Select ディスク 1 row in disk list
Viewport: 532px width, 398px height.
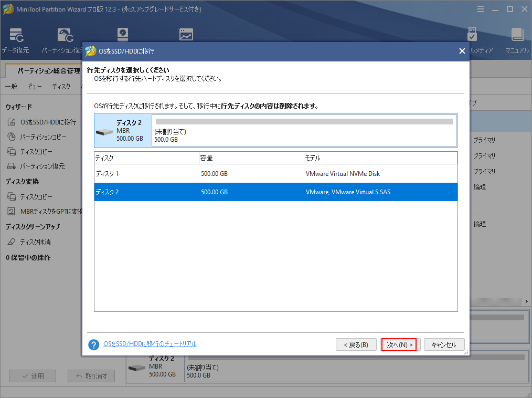tap(276, 173)
